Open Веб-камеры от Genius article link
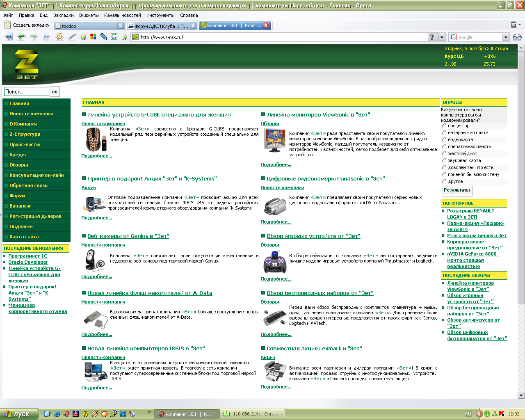Image resolution: width=525 pixels, height=420 pixels. point(128,236)
